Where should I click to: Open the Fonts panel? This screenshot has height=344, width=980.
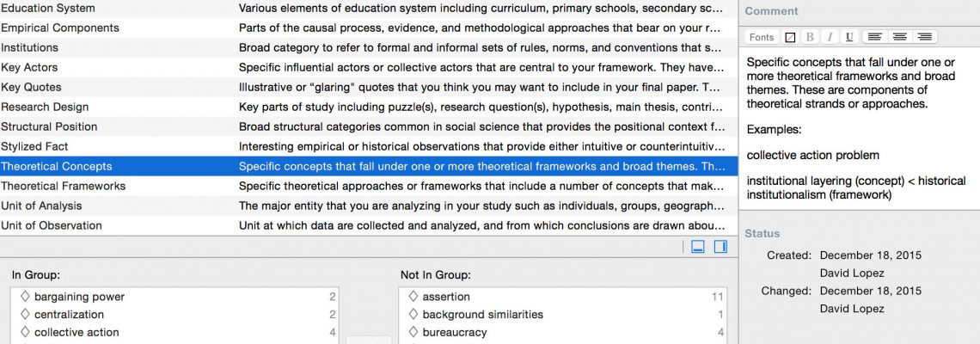(x=762, y=37)
